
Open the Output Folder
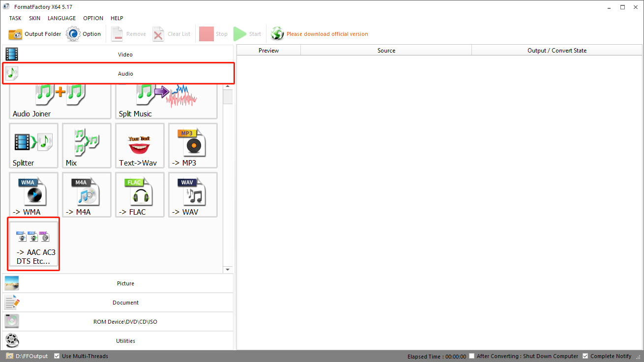point(35,34)
